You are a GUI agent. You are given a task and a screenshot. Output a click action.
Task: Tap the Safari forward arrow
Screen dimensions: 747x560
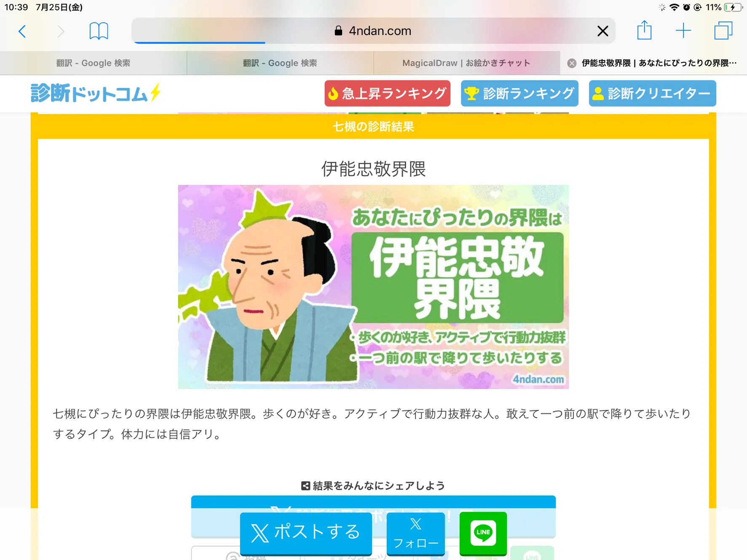click(x=61, y=31)
